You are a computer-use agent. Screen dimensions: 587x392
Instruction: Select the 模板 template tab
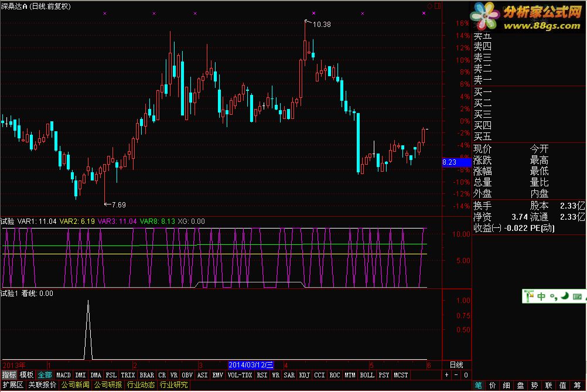26,375
